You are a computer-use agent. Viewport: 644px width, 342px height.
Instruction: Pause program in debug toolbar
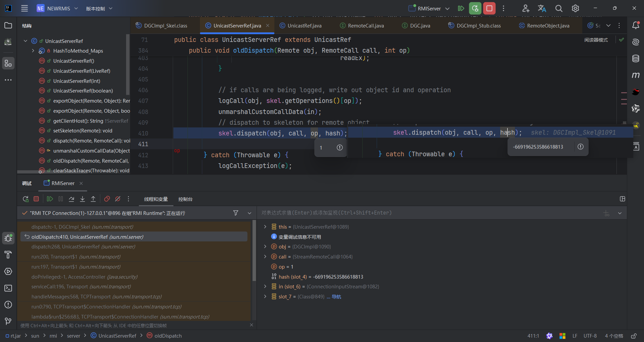61,199
